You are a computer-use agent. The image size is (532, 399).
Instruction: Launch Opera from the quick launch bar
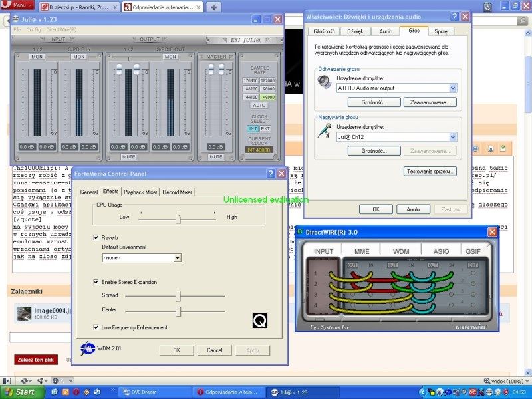tap(76, 392)
